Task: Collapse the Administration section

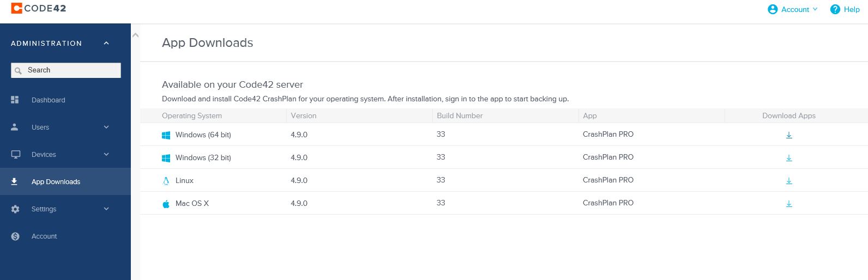Action: 106,43
